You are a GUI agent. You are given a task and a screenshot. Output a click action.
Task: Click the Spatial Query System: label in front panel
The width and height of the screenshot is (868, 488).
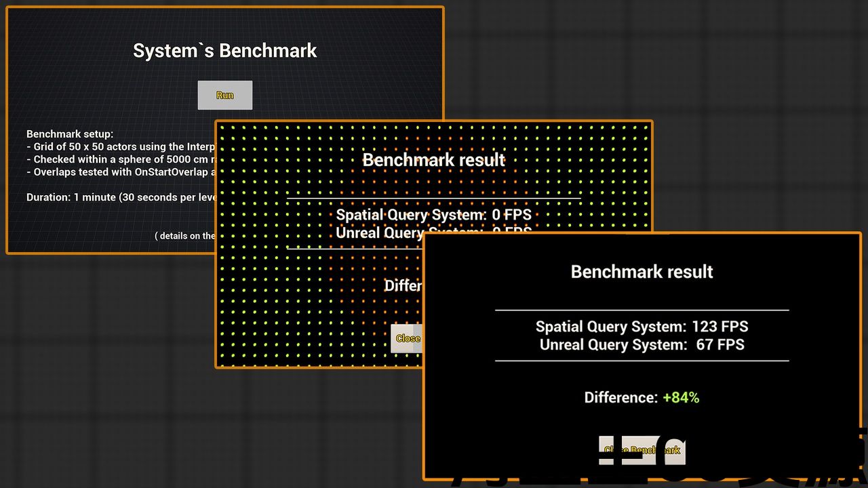pos(610,327)
